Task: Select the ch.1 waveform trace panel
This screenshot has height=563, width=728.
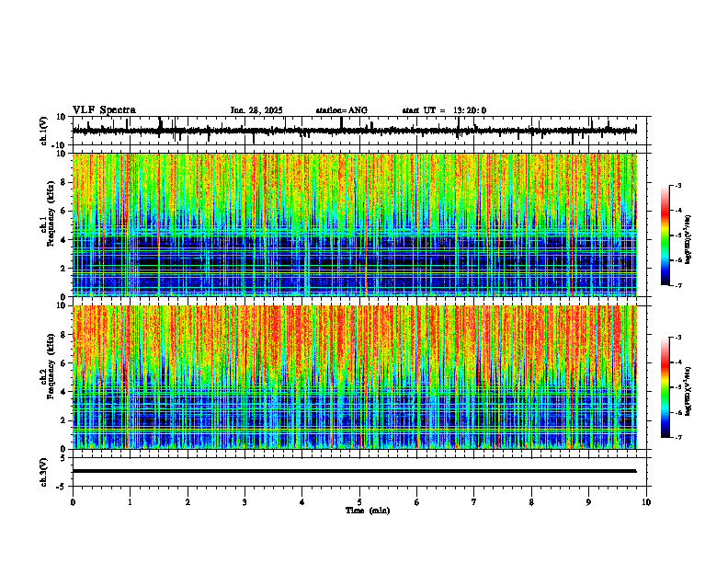Action: 361,131
